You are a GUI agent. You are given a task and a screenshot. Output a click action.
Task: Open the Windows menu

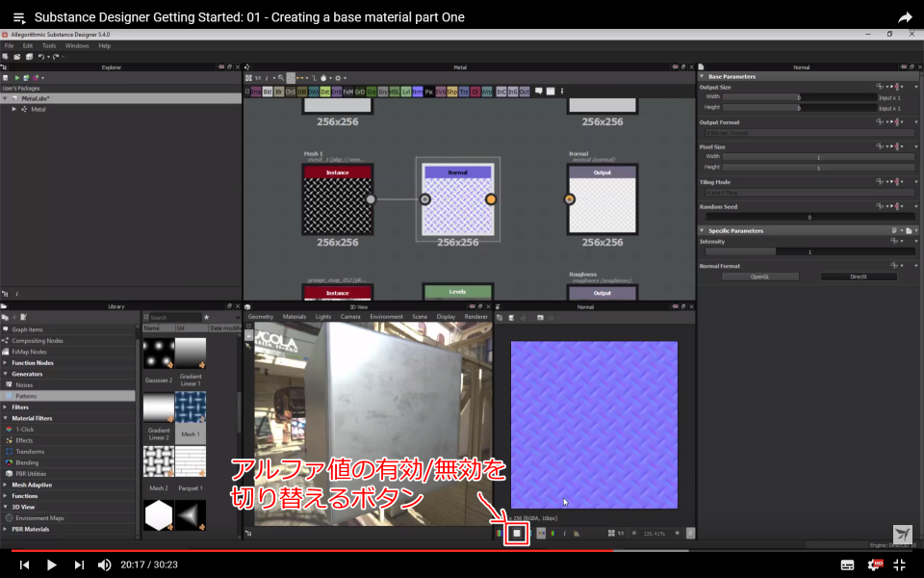click(77, 45)
